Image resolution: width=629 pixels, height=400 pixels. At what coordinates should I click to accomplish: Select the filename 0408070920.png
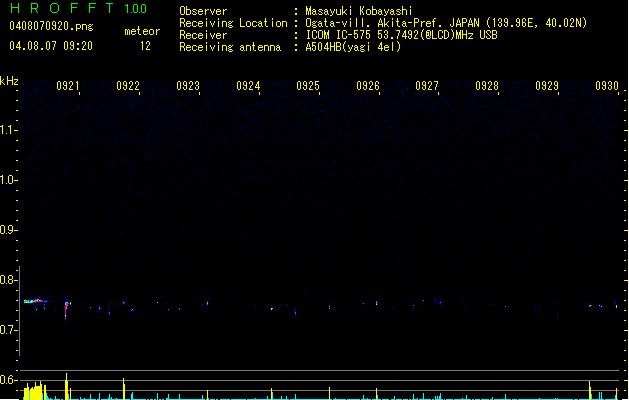(x=51, y=26)
